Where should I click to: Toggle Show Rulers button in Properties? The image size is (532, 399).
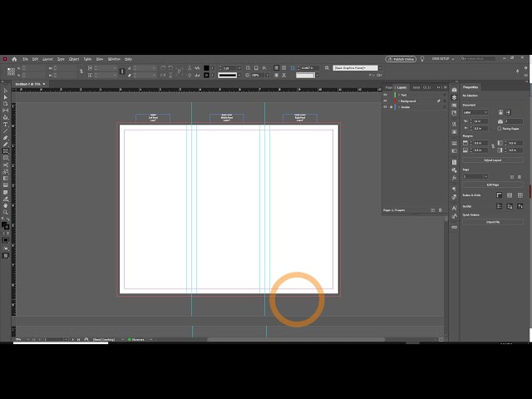click(x=499, y=195)
